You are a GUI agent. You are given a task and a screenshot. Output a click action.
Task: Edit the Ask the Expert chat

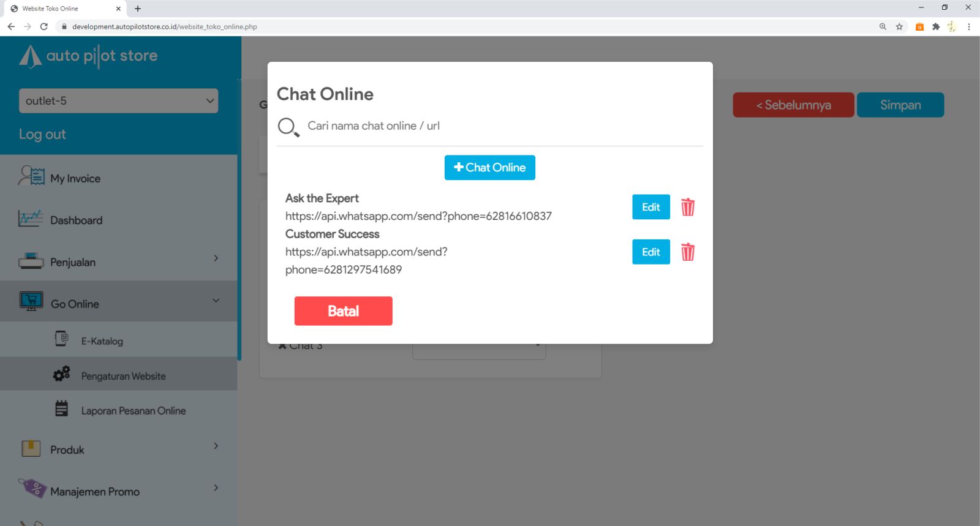[x=650, y=207]
